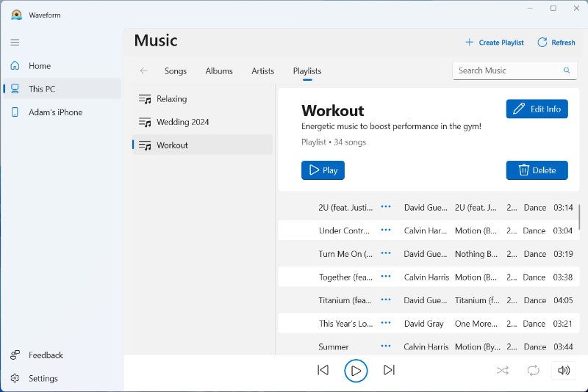Open more options for Turn Me On

click(386, 253)
